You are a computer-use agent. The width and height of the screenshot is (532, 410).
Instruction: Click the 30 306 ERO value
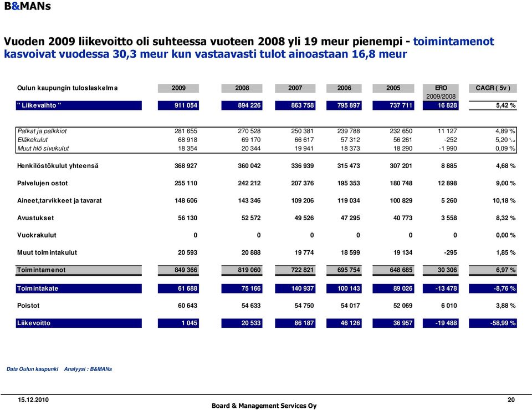click(441, 270)
